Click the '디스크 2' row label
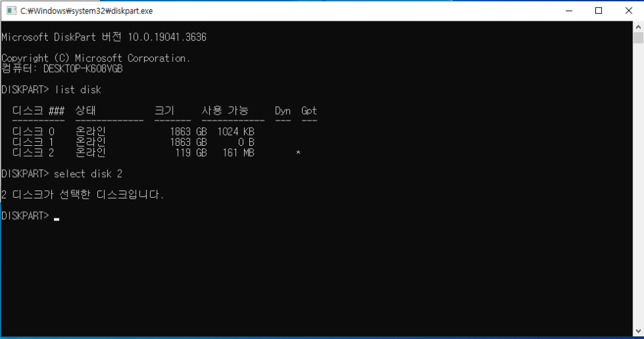This screenshot has width=644, height=339. (33, 153)
